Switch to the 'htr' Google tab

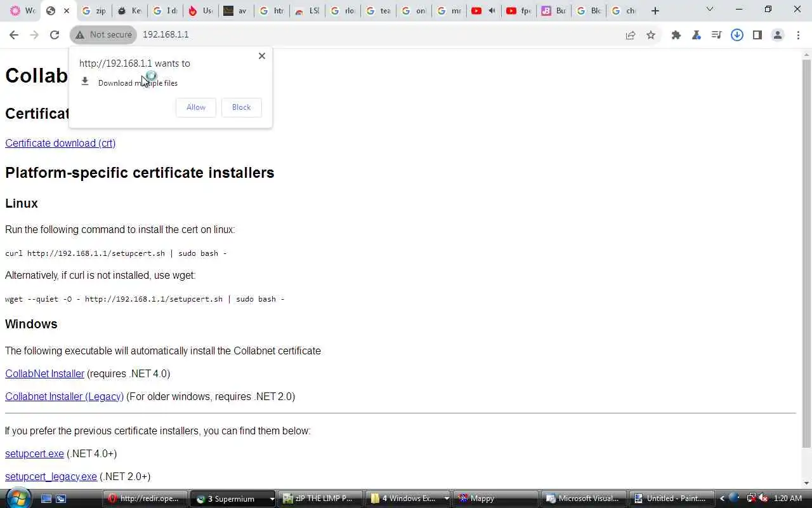point(271,11)
